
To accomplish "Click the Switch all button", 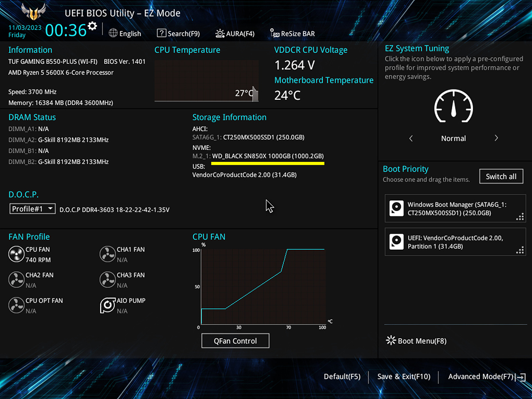I will point(501,176).
